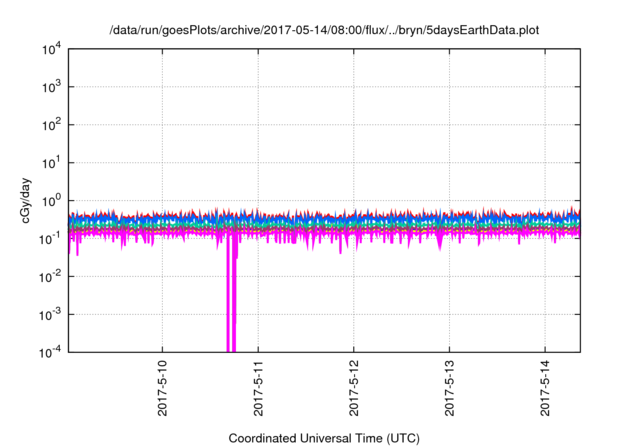Screen dimensions: 640x448
Task: Click the 2017-5-11 date label
Action: 258,388
